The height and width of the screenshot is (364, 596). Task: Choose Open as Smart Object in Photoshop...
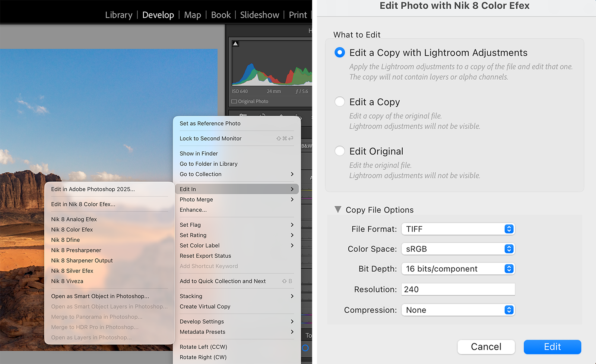(110, 296)
